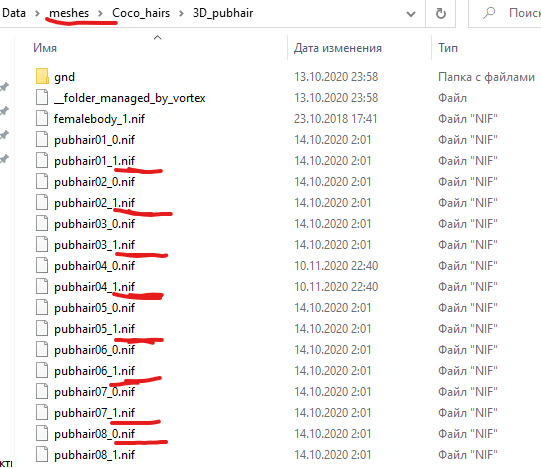Select file pubhair05_0.nif
This screenshot has height=468, width=541.
94,308
